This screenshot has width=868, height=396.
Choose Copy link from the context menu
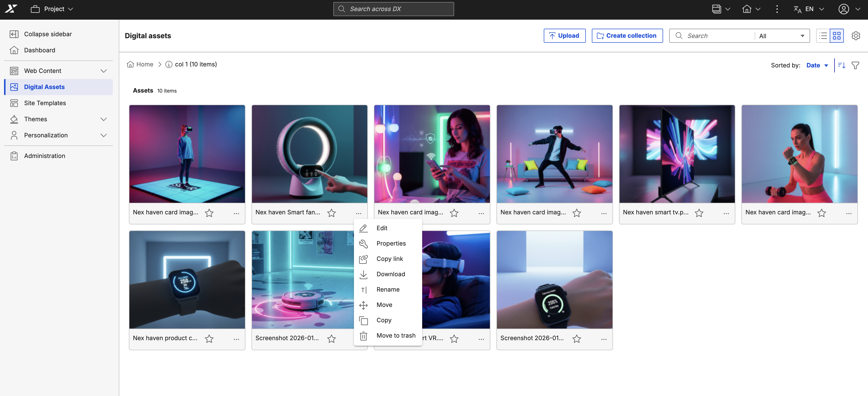(388, 259)
